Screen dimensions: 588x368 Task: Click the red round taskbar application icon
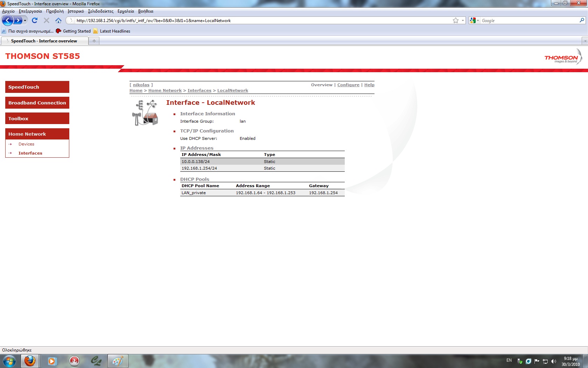tap(74, 361)
